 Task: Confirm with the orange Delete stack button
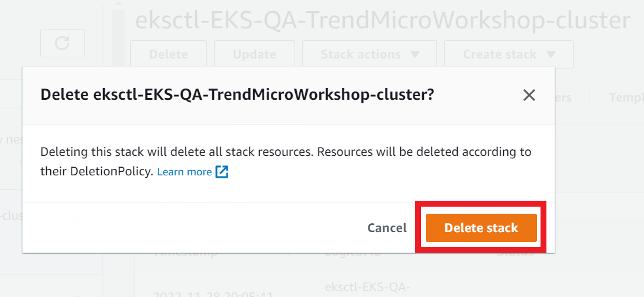tap(481, 228)
